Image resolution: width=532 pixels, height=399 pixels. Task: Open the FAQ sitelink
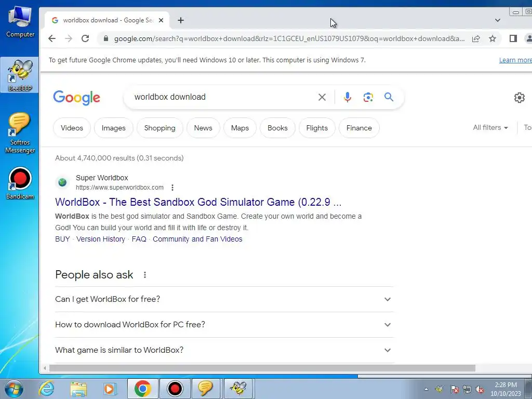(139, 239)
